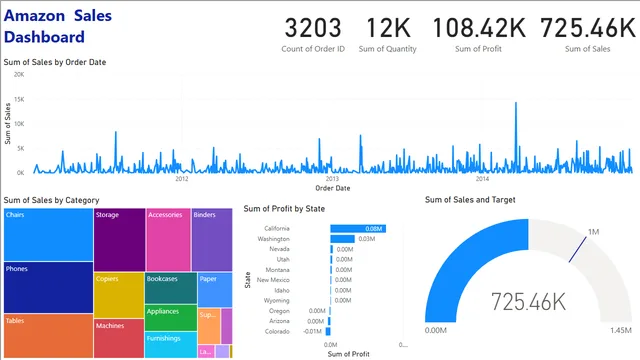The width and height of the screenshot is (640, 360).
Task: Click the Colorado negative profit bar
Action: pyautogui.click(x=328, y=331)
